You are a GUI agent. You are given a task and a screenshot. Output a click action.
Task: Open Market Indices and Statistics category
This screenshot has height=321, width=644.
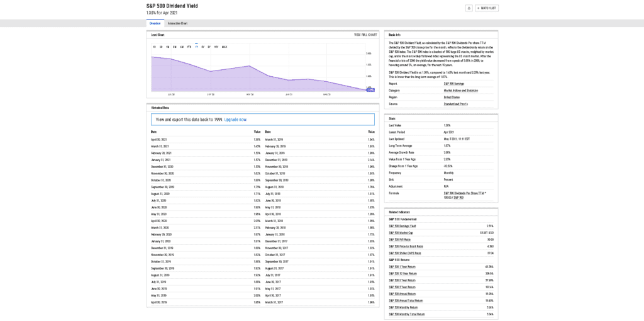[x=460, y=90]
